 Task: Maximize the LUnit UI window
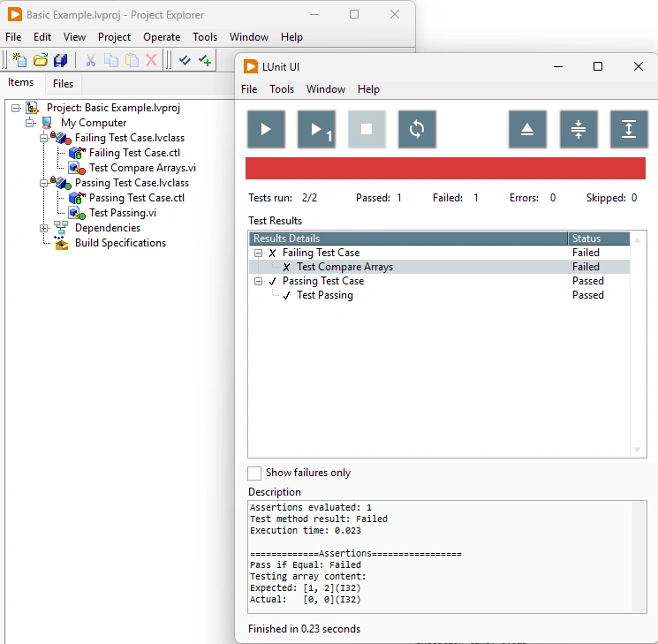coord(598,66)
